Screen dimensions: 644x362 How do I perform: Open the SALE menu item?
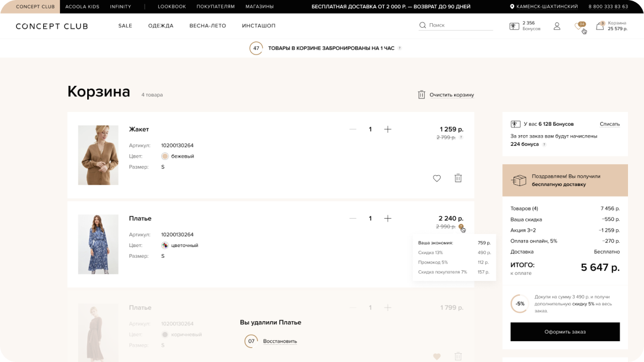click(125, 25)
